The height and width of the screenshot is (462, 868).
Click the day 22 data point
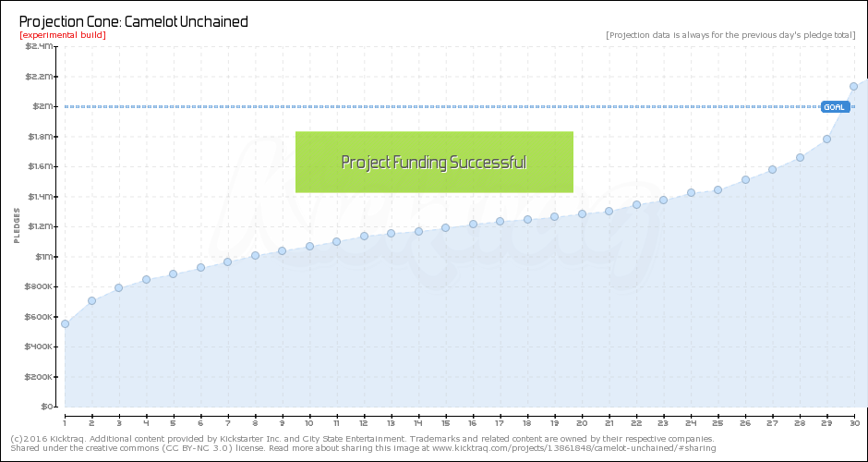(636, 204)
